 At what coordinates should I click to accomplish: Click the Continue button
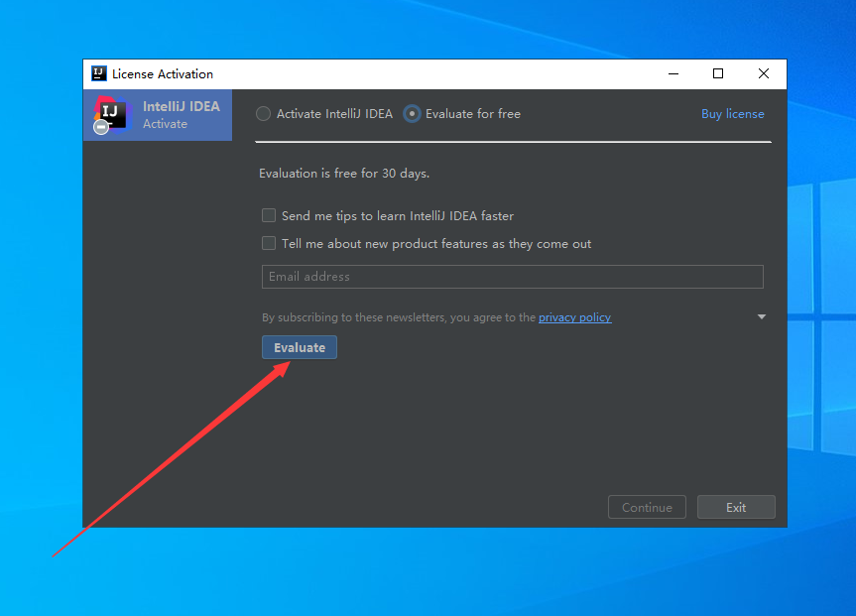(647, 507)
